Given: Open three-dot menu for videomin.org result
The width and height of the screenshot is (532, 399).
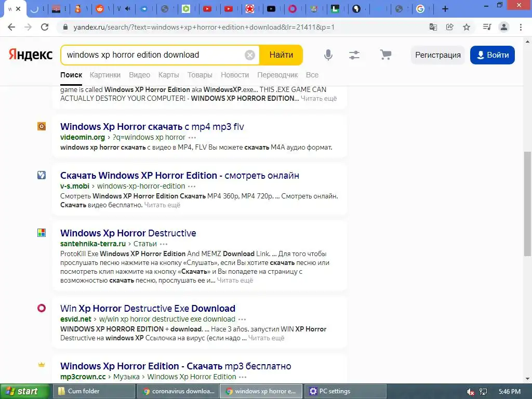Looking at the screenshot, I should [x=192, y=138].
